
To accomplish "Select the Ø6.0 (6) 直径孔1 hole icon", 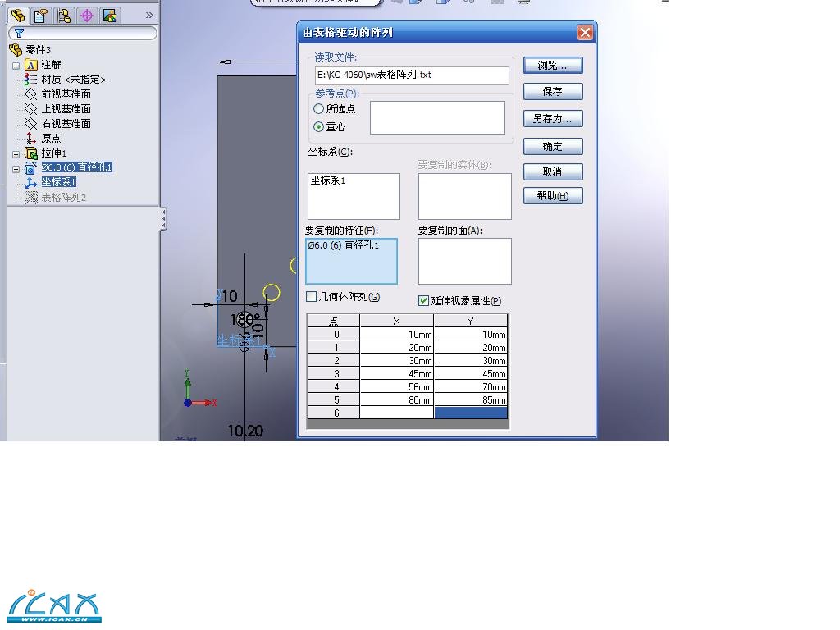I will pyautogui.click(x=31, y=168).
